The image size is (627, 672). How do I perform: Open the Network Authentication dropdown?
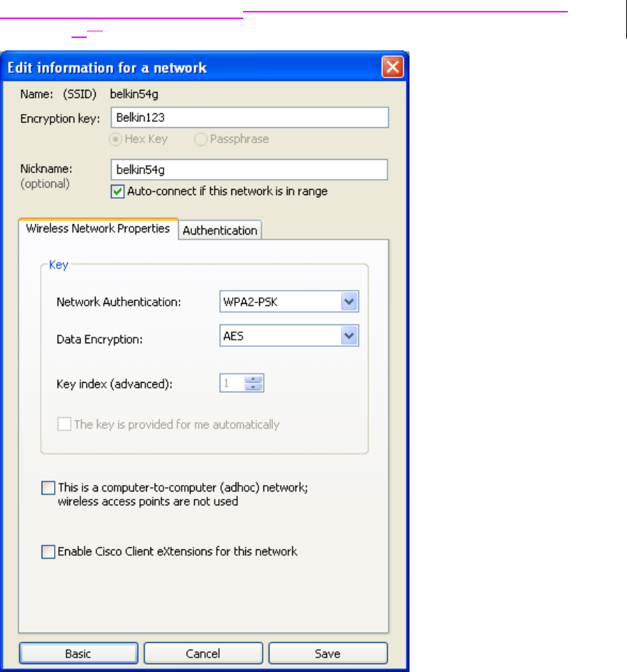tap(349, 302)
